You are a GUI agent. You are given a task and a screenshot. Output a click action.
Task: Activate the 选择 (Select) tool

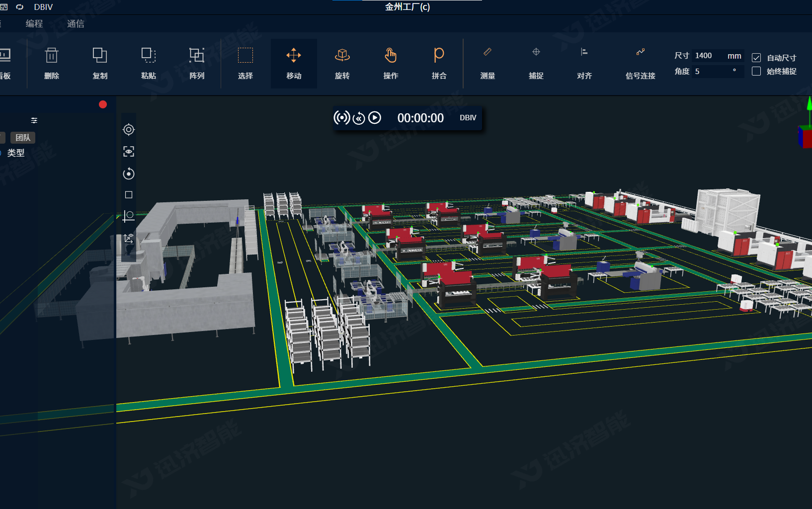coord(245,64)
